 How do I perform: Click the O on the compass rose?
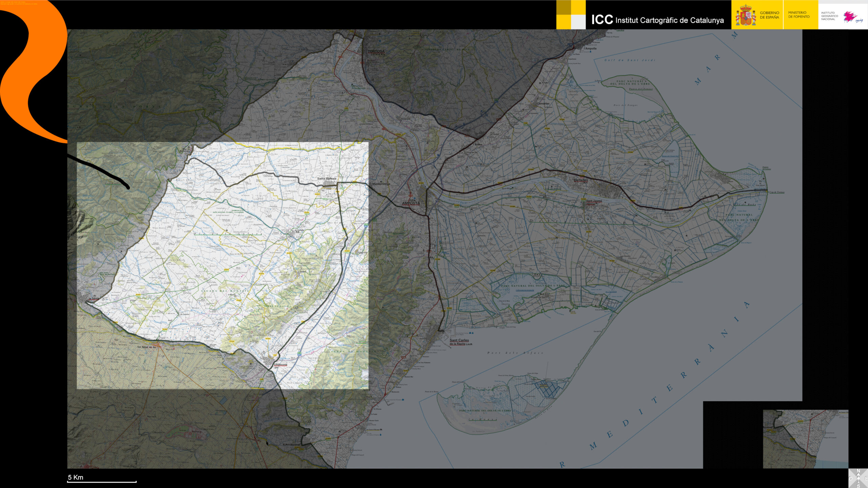click(x=850, y=478)
